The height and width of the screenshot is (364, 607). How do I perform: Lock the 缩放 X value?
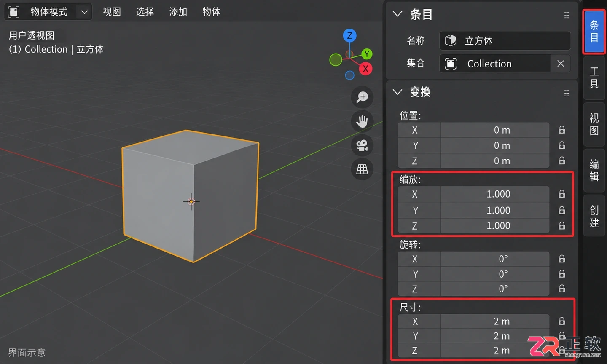click(562, 194)
